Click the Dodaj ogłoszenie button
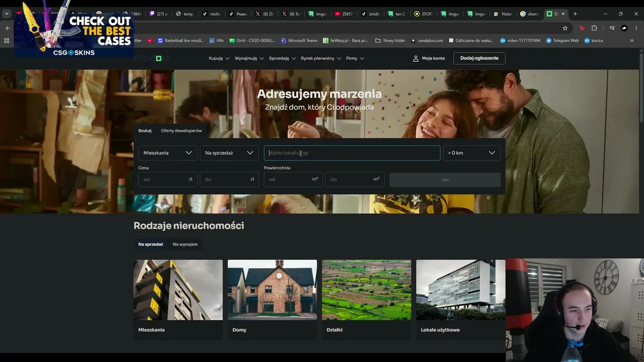644x362 pixels. [x=479, y=58]
